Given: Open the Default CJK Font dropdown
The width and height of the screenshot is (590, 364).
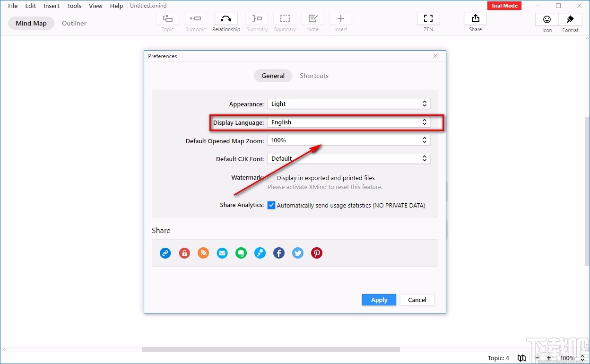Looking at the screenshot, I should click(x=349, y=158).
